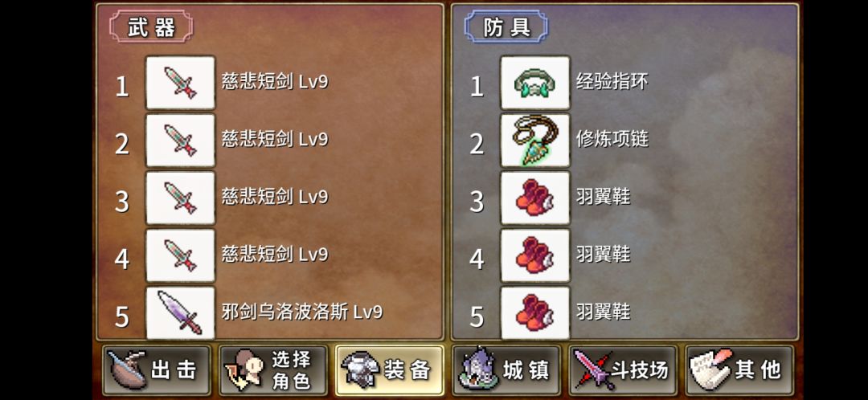Choose the dagger icon in weapon slot 3

(180, 198)
